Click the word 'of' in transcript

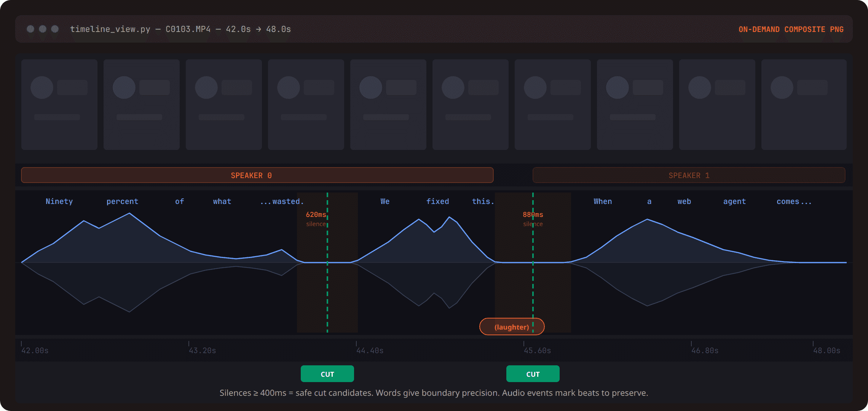pyautogui.click(x=179, y=201)
